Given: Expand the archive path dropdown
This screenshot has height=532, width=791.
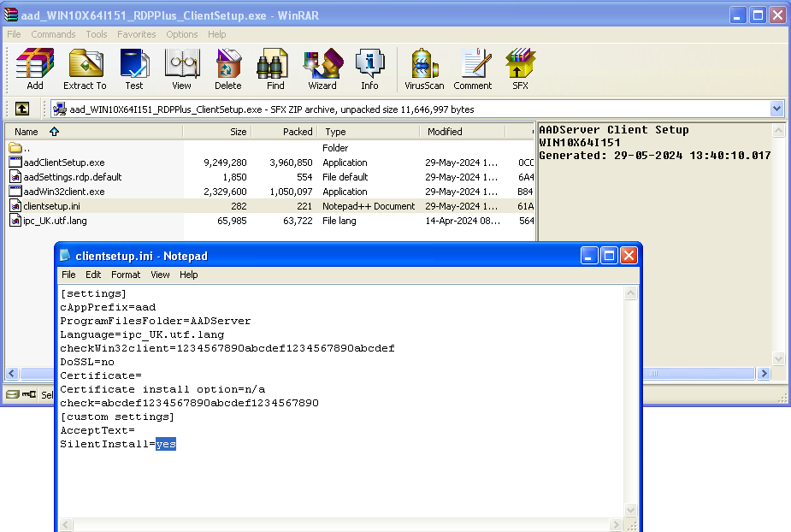Looking at the screenshot, I should pyautogui.click(x=776, y=109).
